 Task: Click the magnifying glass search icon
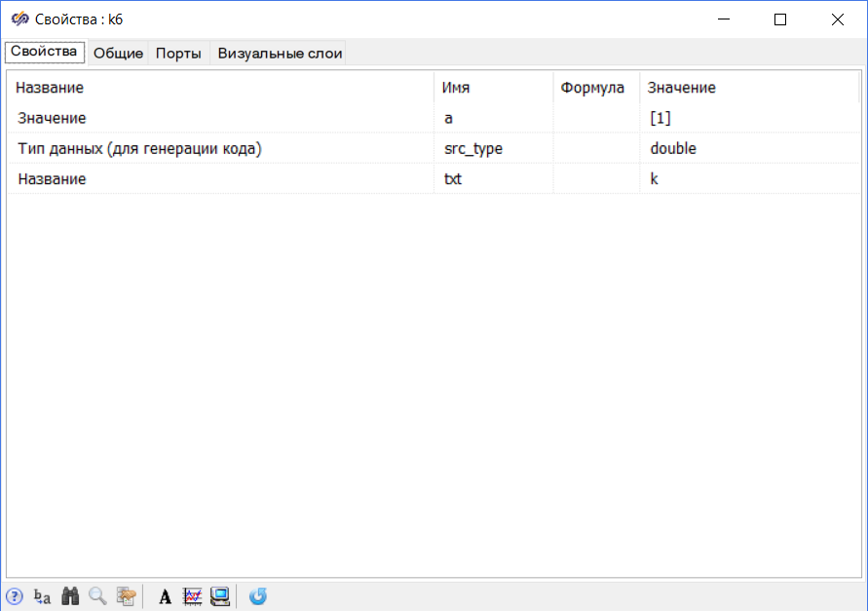[x=97, y=596]
